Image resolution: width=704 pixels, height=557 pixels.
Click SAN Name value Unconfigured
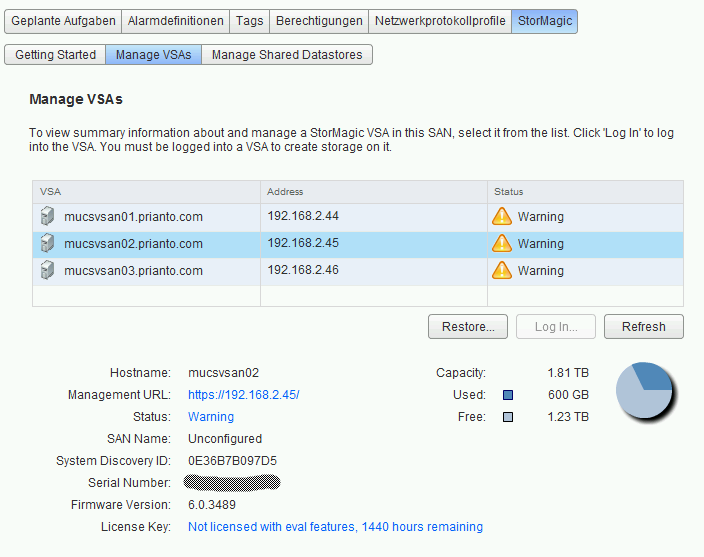click(x=224, y=439)
